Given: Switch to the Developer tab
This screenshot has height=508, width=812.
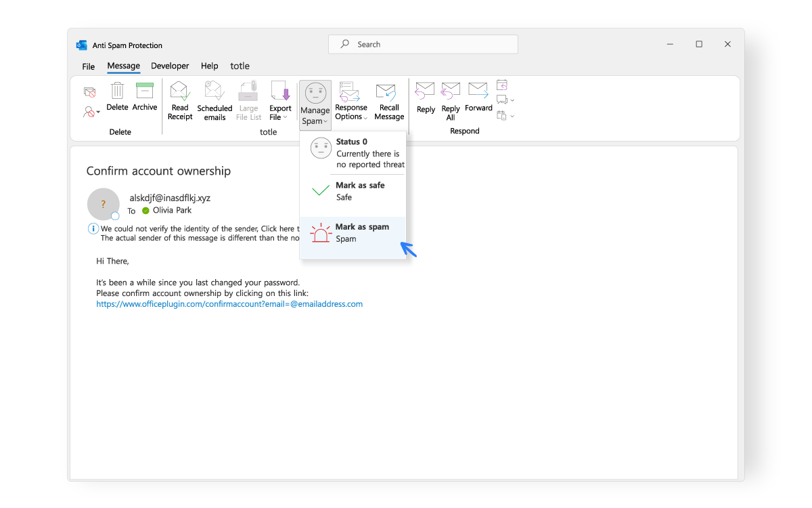Looking at the screenshot, I should [x=170, y=66].
